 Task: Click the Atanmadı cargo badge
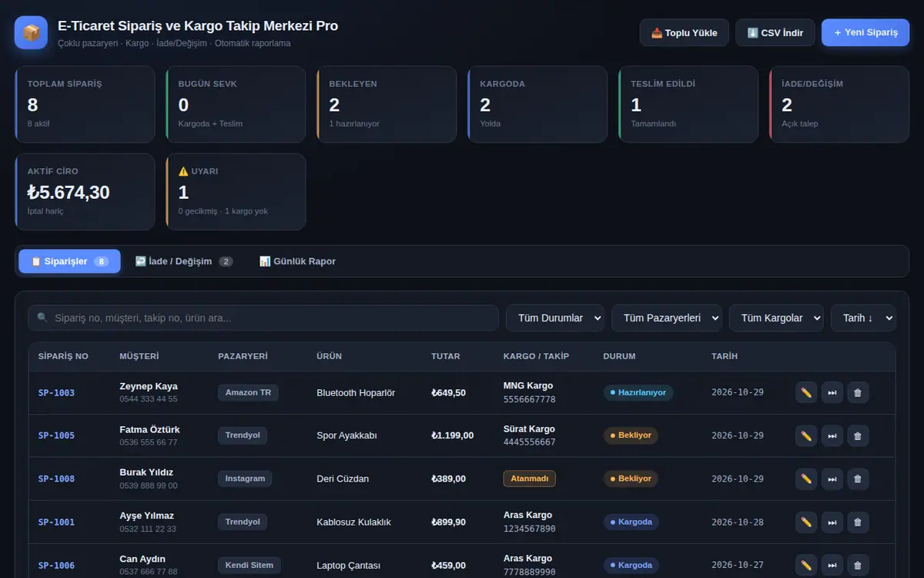click(x=530, y=479)
